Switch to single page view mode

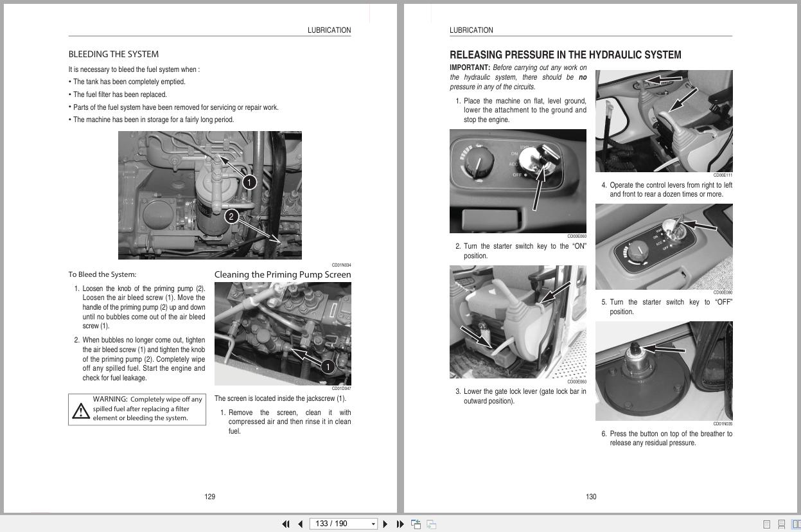pyautogui.click(x=767, y=524)
